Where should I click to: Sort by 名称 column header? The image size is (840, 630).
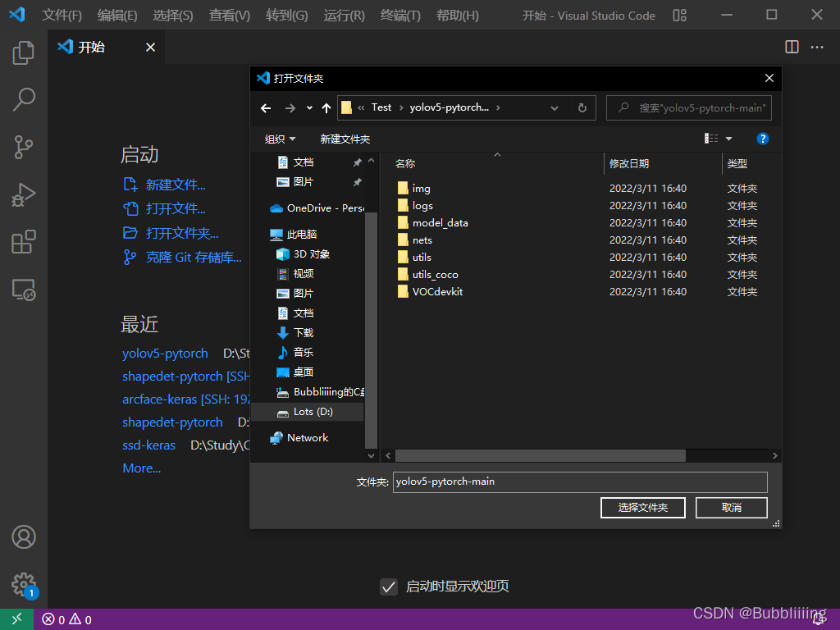click(405, 163)
